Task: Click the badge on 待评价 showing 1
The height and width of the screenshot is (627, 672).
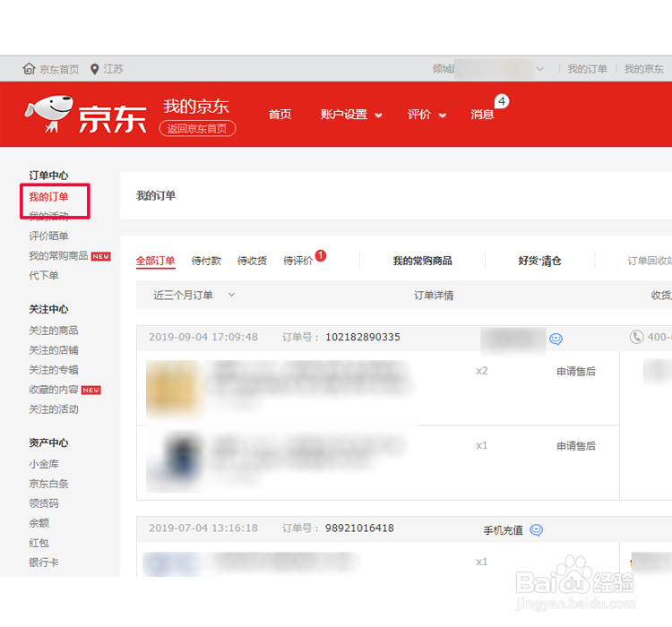Action: [321, 255]
